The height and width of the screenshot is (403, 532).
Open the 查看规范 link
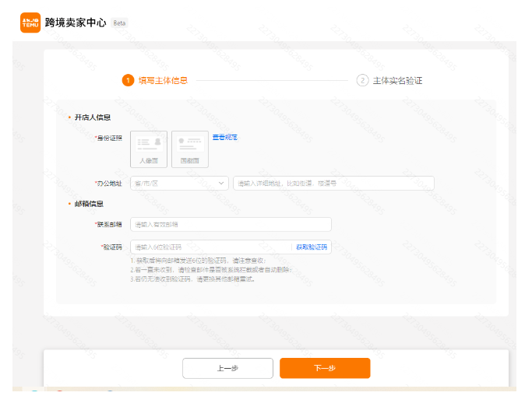pos(225,138)
